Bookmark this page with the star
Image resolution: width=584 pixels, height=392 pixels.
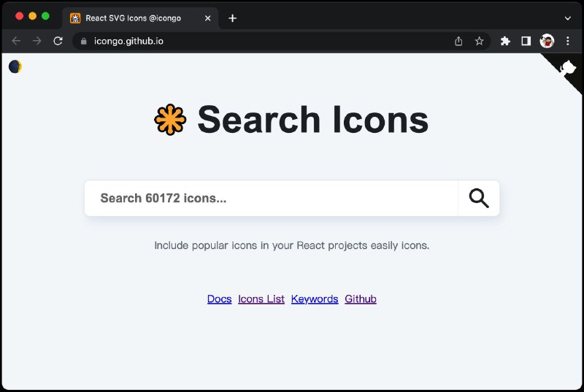(480, 41)
